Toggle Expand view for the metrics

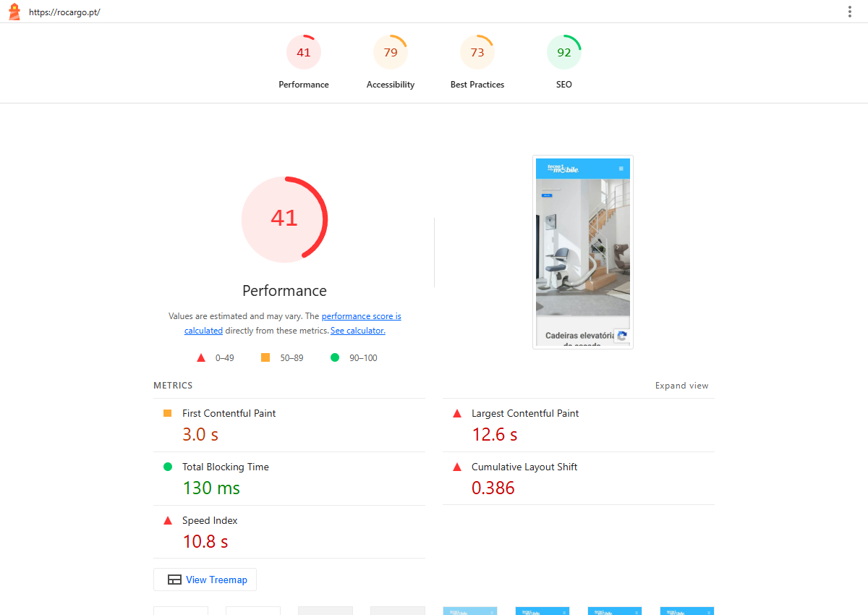point(682,386)
